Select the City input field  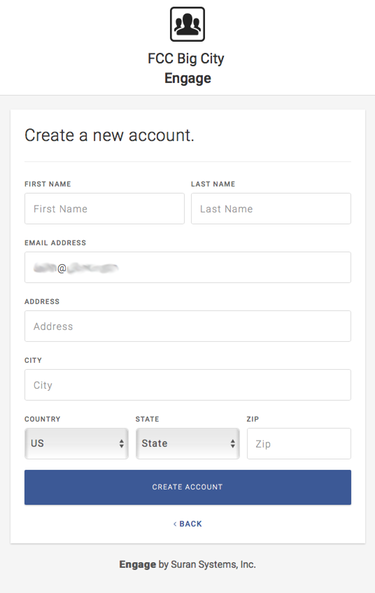click(x=188, y=385)
